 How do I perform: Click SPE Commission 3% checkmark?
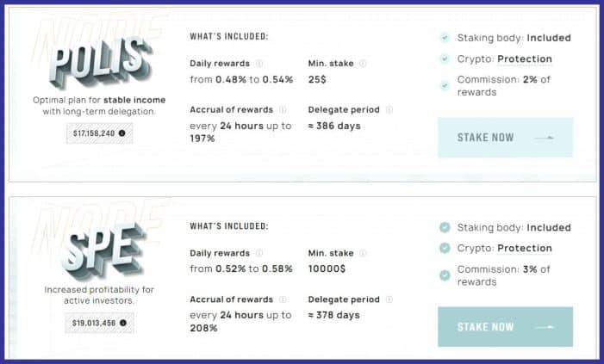point(445,275)
